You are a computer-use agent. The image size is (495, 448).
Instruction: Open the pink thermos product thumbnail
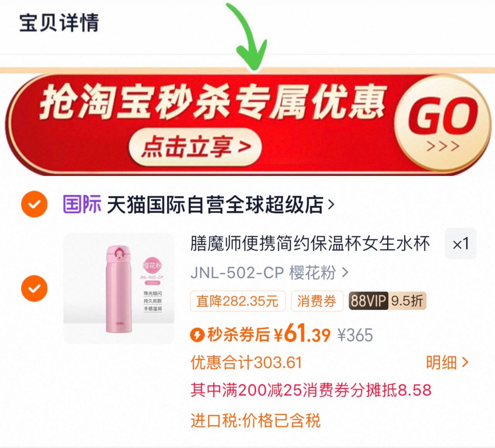(119, 288)
